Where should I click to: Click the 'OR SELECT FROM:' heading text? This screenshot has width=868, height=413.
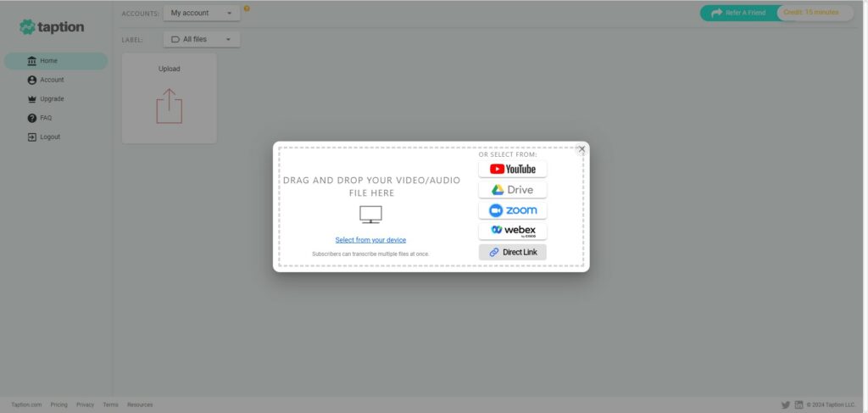508,154
